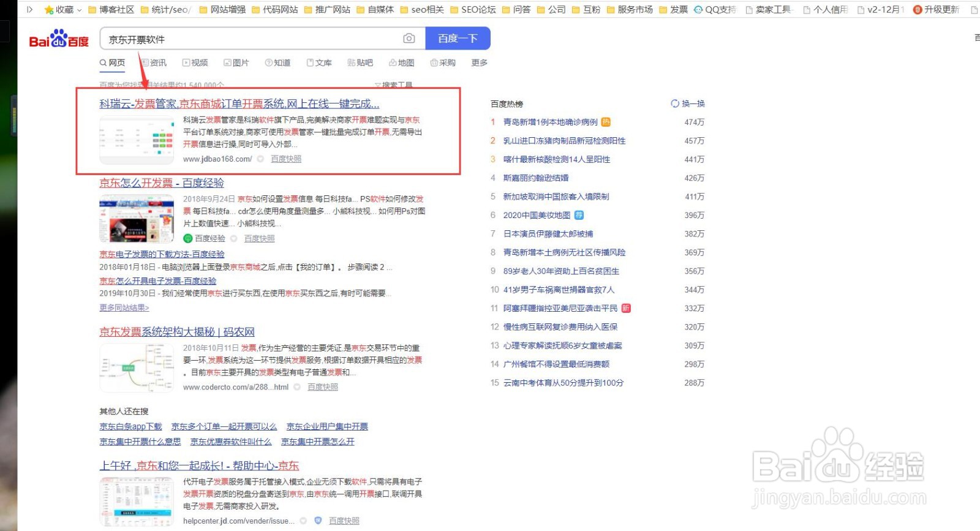Open the 文库 tab

319,62
